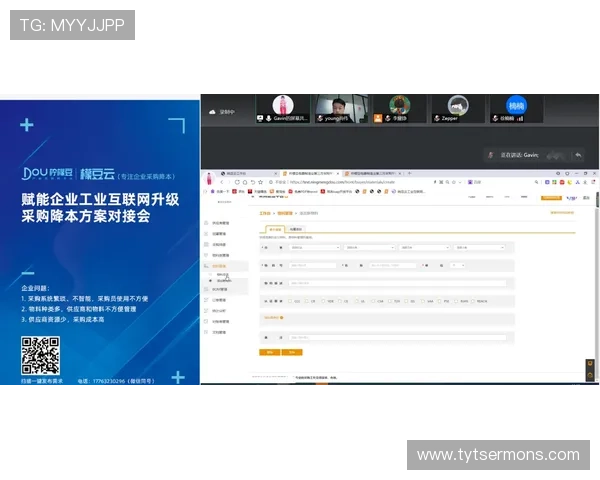Check the CSA certification checkbox
Image resolution: width=600 pixels, height=480 pixels.
pyautogui.click(x=373, y=301)
